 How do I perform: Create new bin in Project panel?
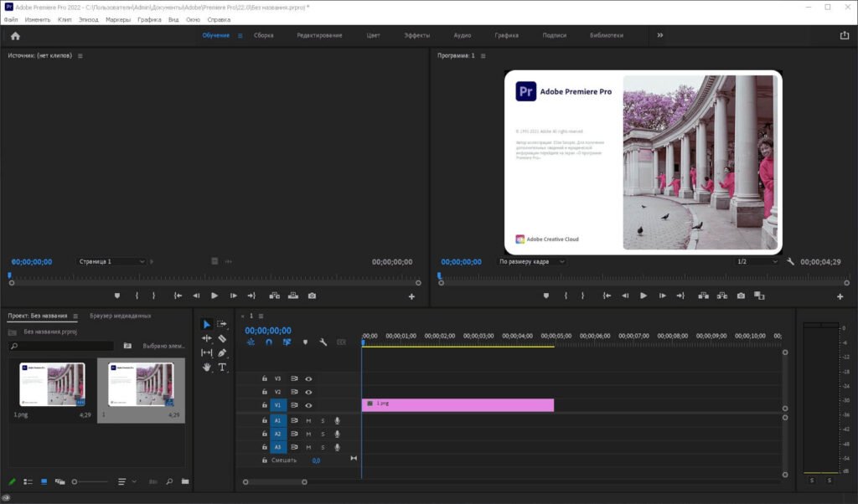pyautogui.click(x=185, y=481)
